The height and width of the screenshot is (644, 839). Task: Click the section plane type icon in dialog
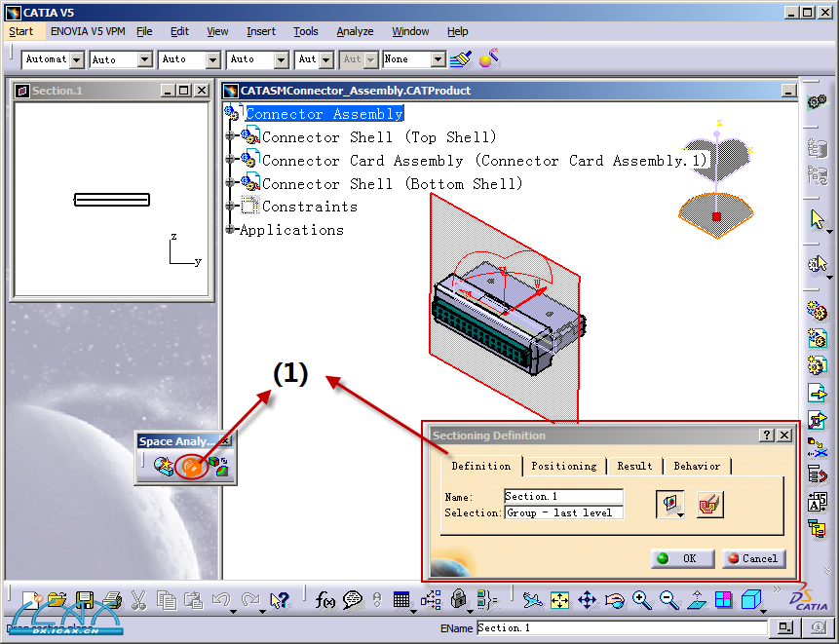click(669, 505)
